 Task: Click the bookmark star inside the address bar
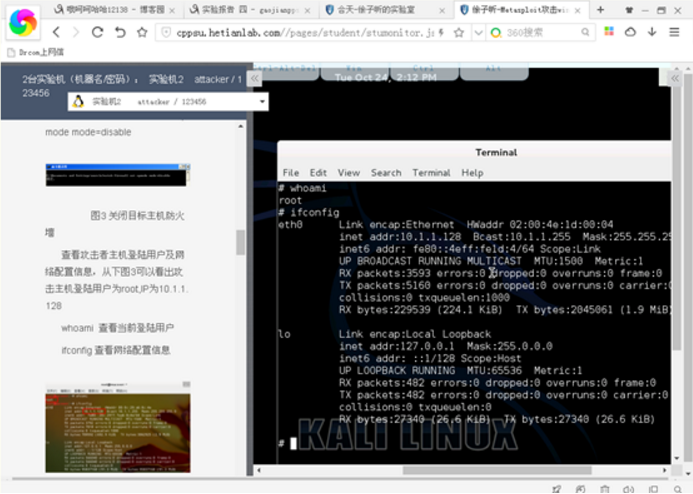[459, 32]
